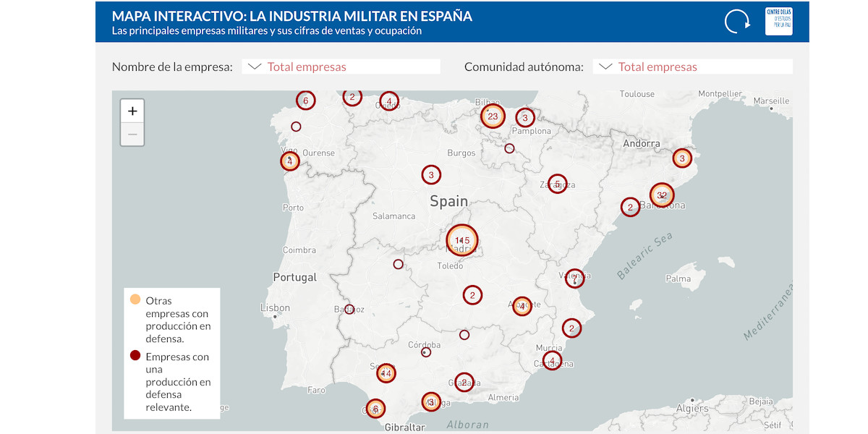The width and height of the screenshot is (868, 434).
Task: Open the Nombre de la empresa dropdown
Action: pos(341,67)
